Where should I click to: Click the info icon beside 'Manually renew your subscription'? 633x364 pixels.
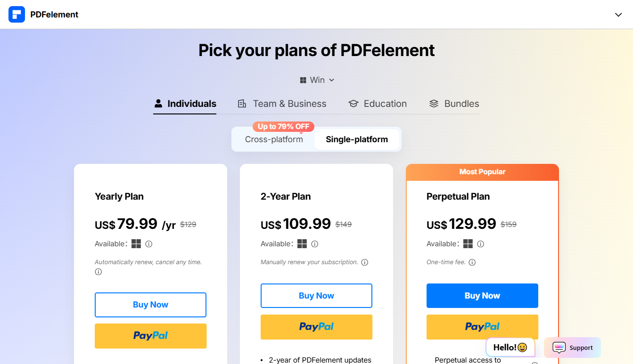coord(365,262)
